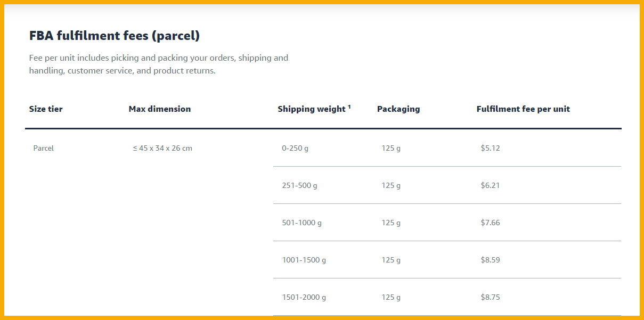Click the $7.66 fee value

(490, 223)
